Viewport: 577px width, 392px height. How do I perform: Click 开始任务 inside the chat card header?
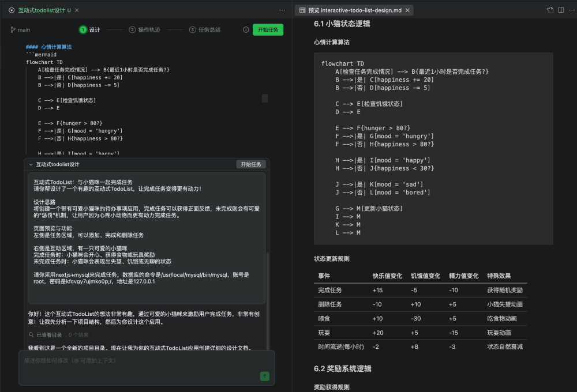click(x=252, y=164)
